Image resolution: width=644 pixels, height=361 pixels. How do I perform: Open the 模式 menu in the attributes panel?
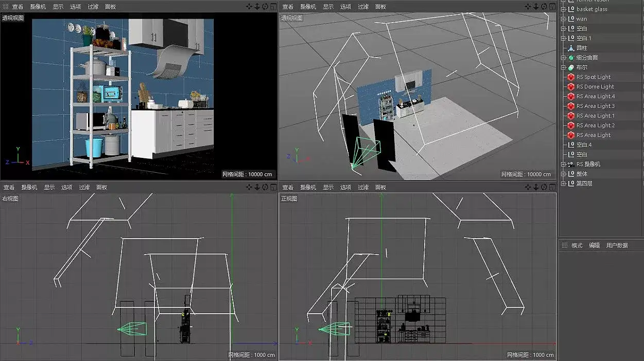577,245
